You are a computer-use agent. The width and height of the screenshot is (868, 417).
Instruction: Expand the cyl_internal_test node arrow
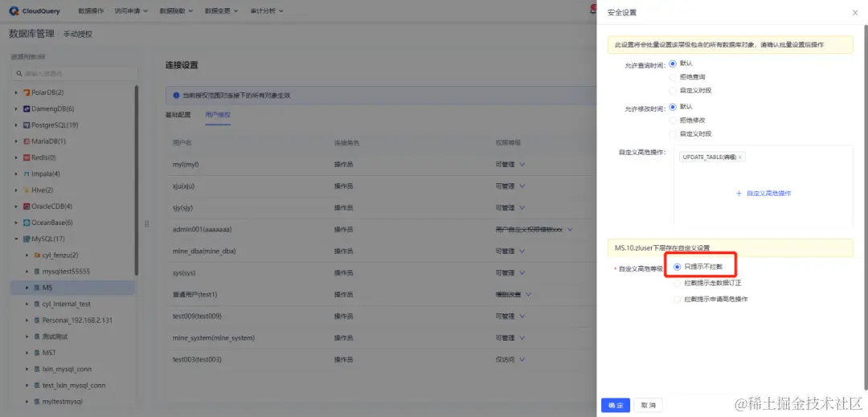tap(27, 305)
